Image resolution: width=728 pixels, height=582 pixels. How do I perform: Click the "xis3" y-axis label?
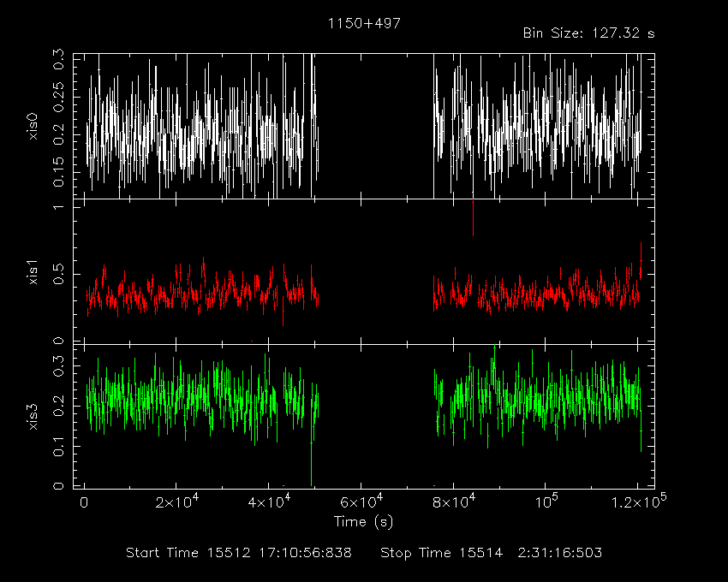coord(33,417)
